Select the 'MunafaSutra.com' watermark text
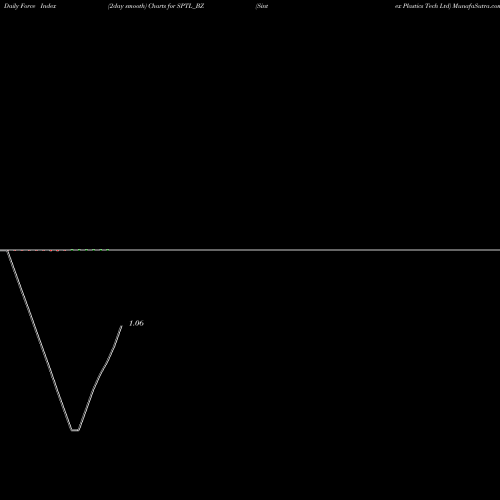Image resolution: width=500 pixels, height=500 pixels. [476, 6]
